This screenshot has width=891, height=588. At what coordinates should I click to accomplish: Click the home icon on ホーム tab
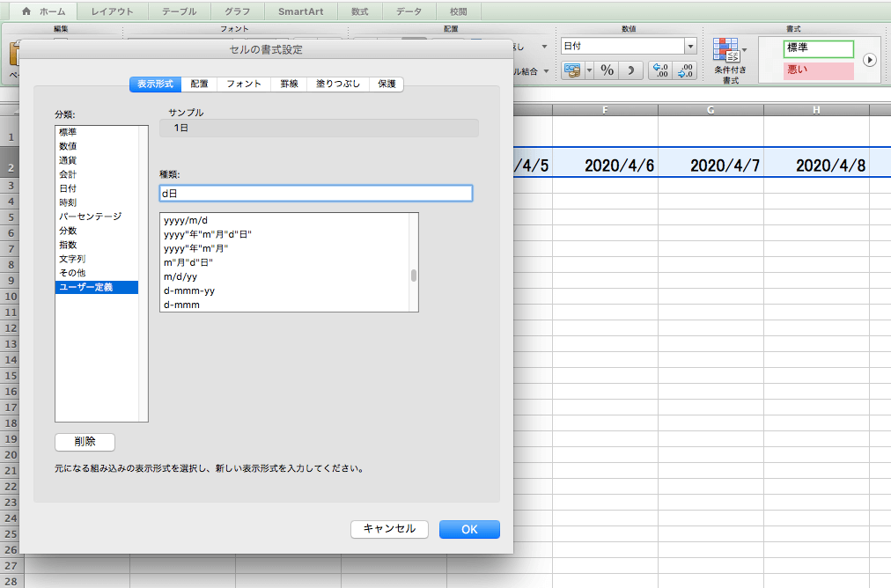(x=26, y=11)
